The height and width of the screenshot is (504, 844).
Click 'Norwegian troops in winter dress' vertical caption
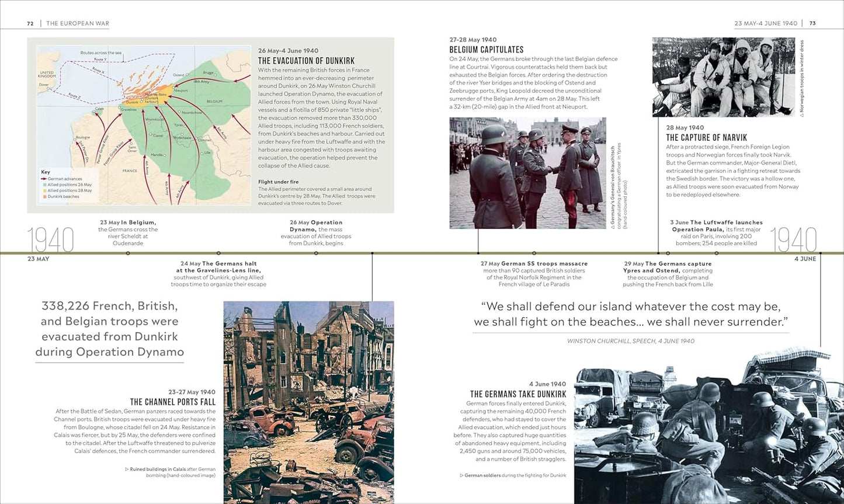(802, 78)
